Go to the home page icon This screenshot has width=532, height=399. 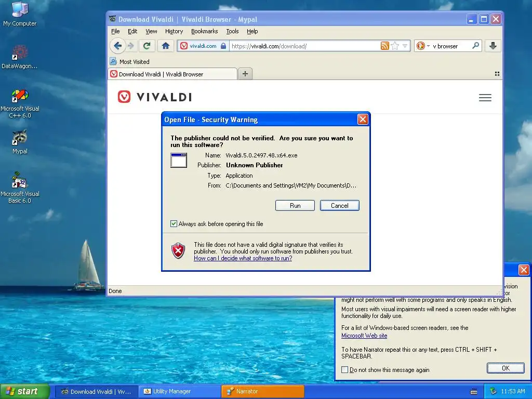click(x=166, y=46)
